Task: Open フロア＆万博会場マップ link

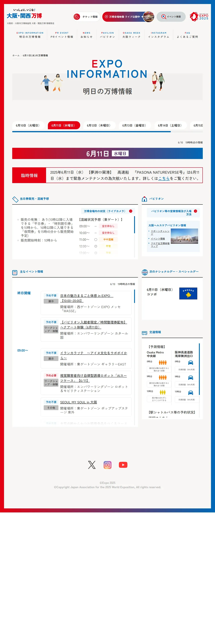Action: [x=160, y=245]
